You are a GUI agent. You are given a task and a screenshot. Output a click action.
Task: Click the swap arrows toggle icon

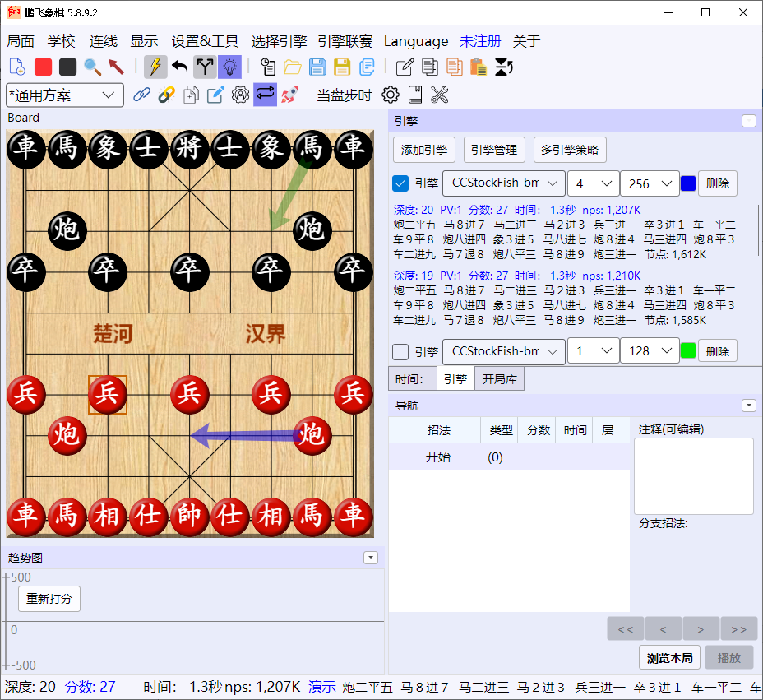pyautogui.click(x=266, y=95)
